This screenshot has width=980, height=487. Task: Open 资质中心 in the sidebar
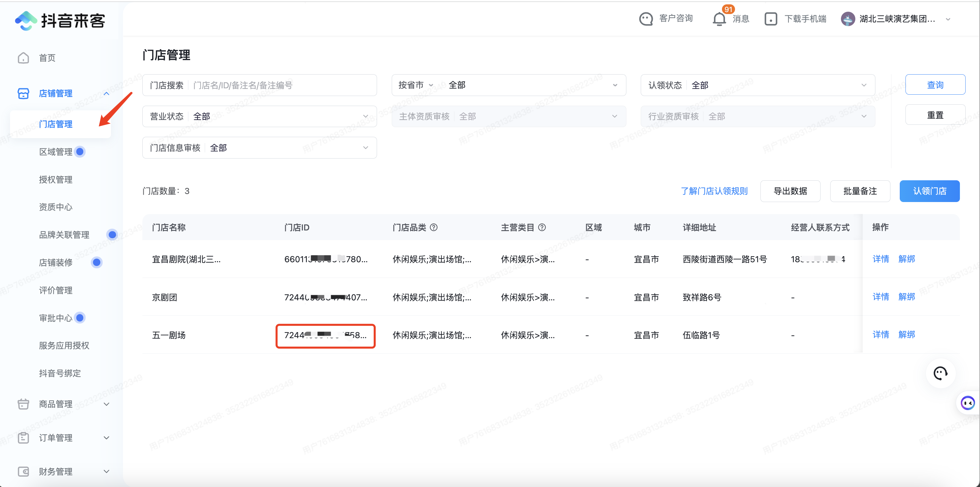(x=55, y=207)
